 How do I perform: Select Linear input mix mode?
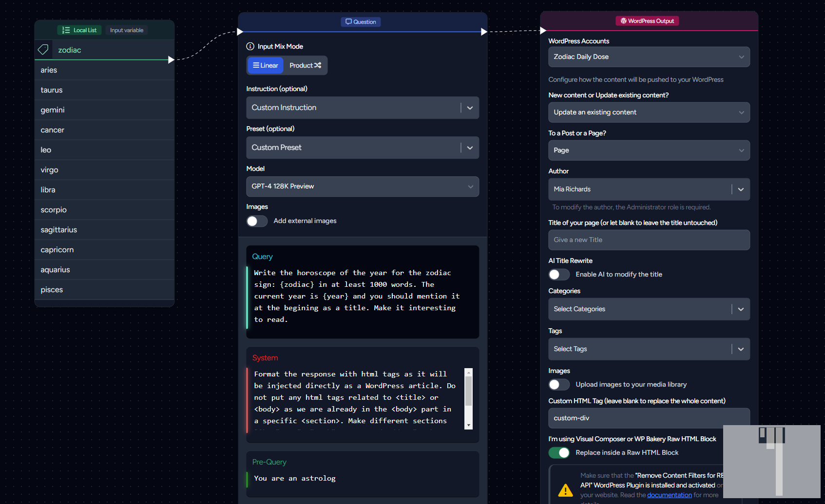266,65
